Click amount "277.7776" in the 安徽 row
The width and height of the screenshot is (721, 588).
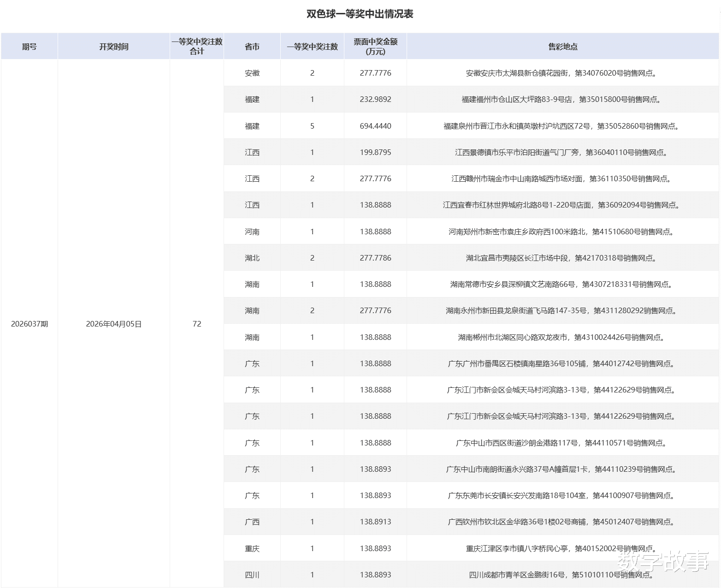coord(376,73)
